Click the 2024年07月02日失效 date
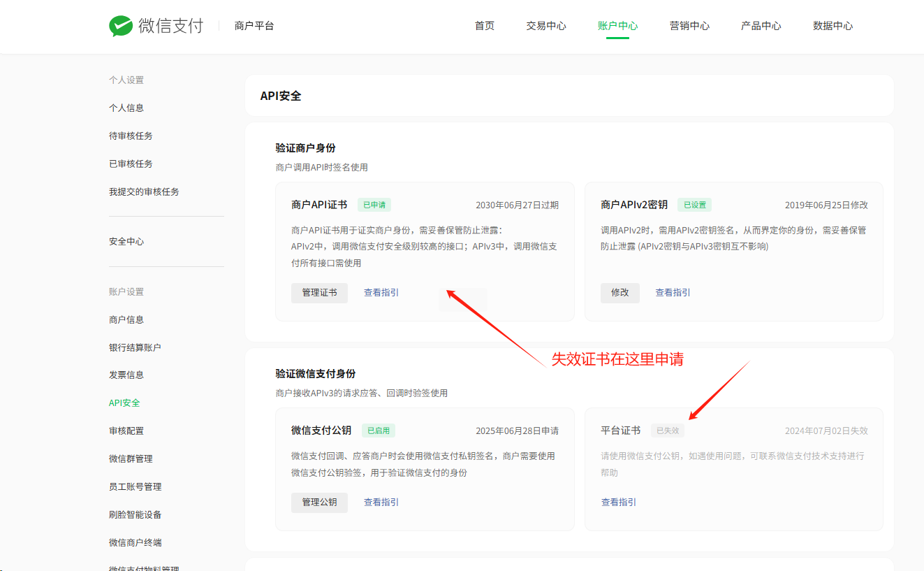The image size is (924, 571). pos(826,431)
